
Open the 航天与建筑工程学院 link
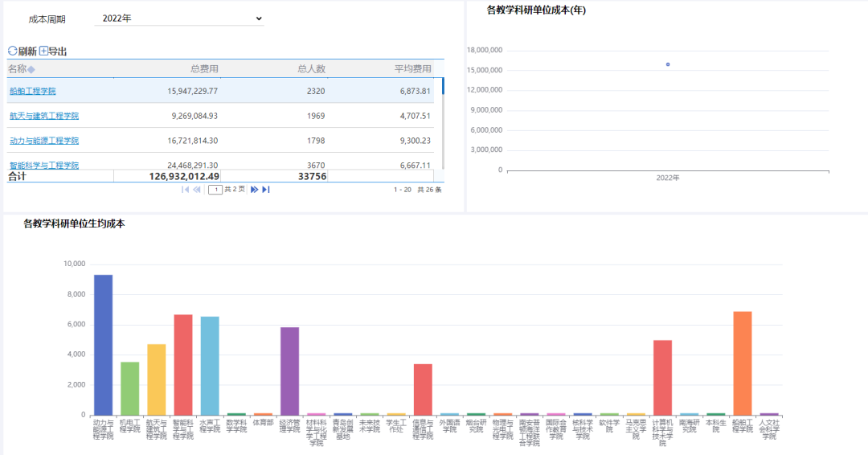pos(44,116)
